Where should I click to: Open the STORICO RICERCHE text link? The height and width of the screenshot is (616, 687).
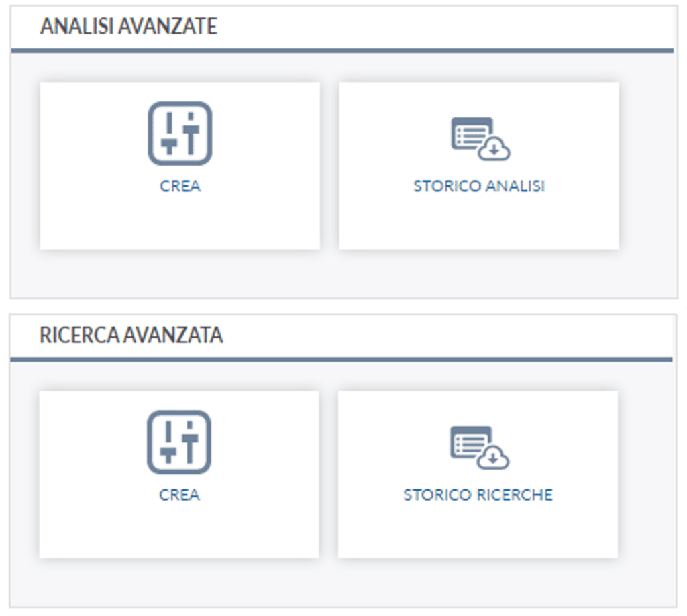tap(478, 495)
